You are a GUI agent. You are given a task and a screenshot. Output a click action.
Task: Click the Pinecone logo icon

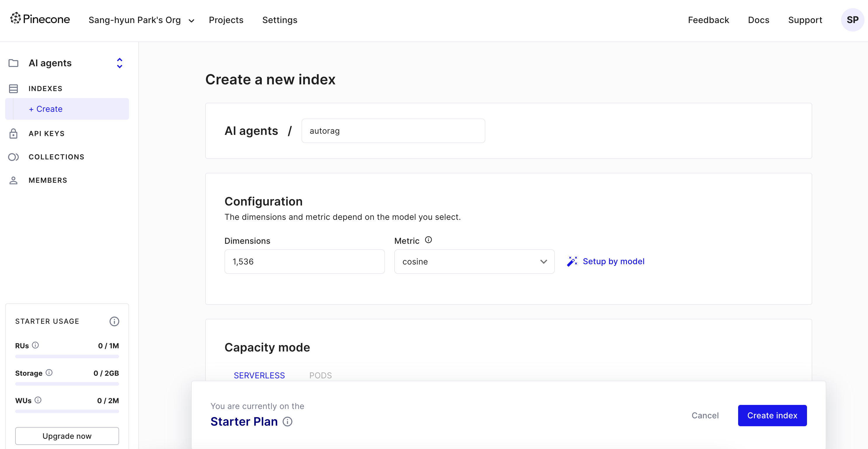tap(15, 18)
